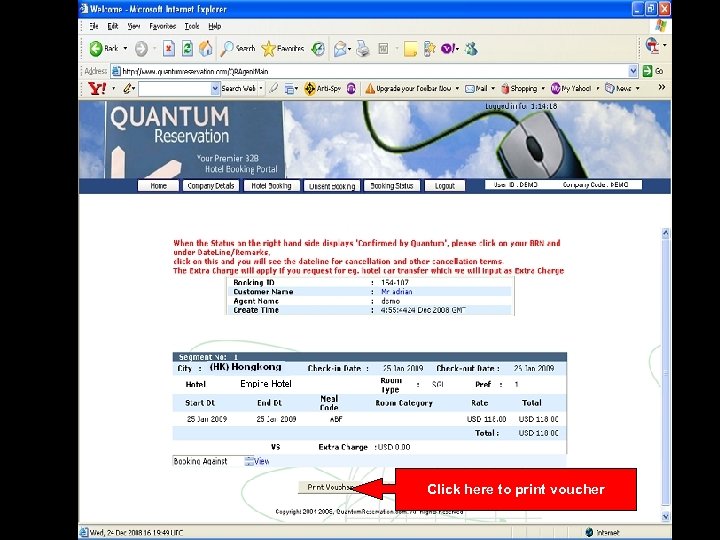Open the Favorites menu
The image size is (720, 540).
point(163,26)
